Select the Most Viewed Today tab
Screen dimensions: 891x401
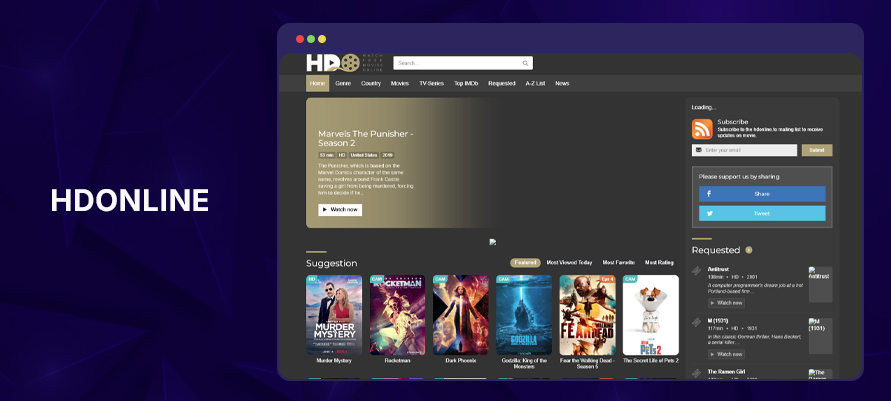coord(569,262)
